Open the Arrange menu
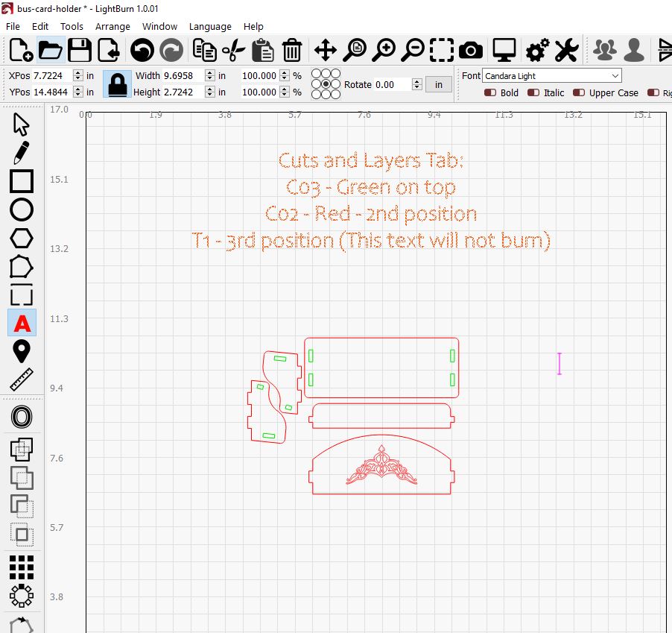The image size is (672, 633). (112, 27)
